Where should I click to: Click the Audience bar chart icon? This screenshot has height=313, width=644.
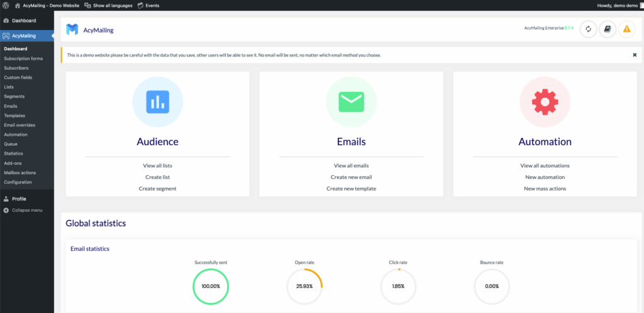click(x=158, y=102)
